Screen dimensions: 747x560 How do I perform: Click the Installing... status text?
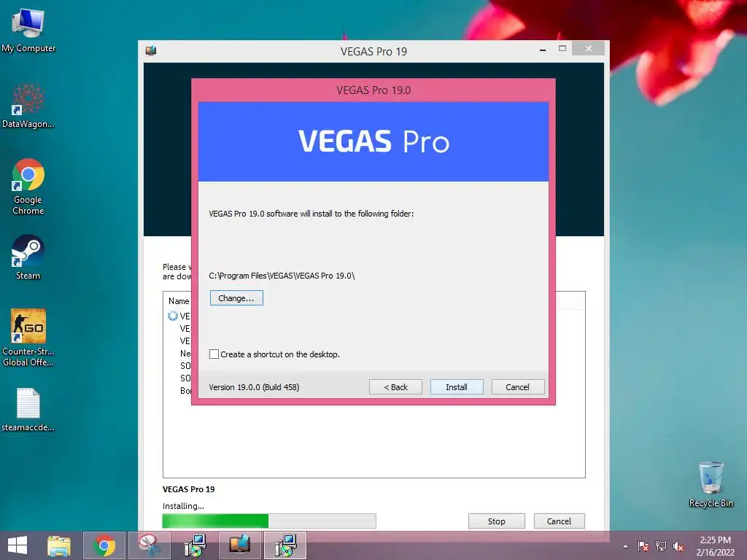coord(183,506)
